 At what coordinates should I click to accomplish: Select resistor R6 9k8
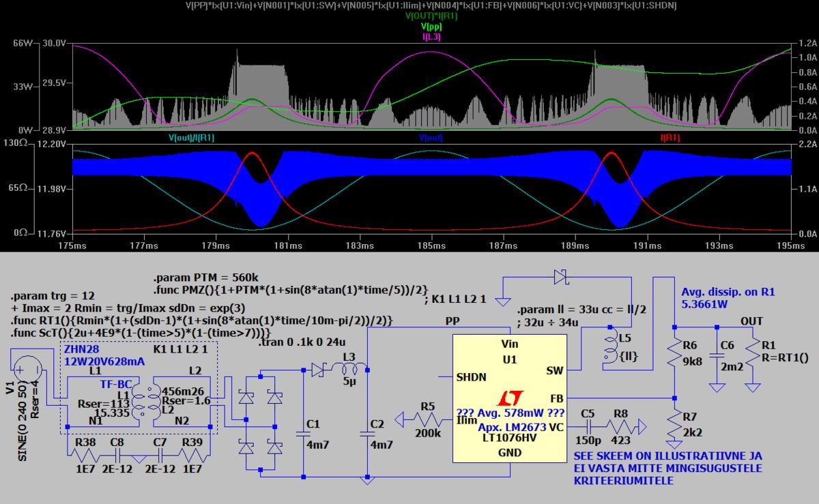point(675,354)
